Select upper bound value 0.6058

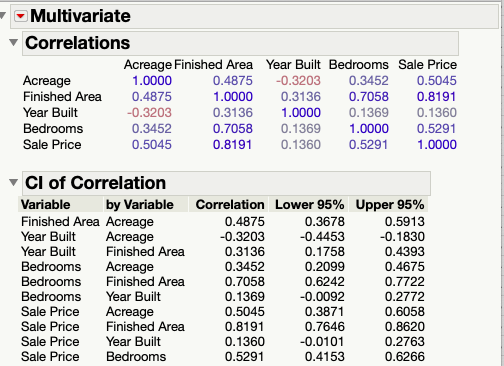click(405, 312)
